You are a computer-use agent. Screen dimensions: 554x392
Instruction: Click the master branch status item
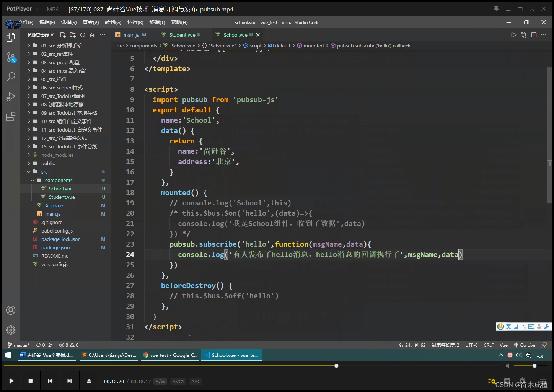pyautogui.click(x=19, y=345)
